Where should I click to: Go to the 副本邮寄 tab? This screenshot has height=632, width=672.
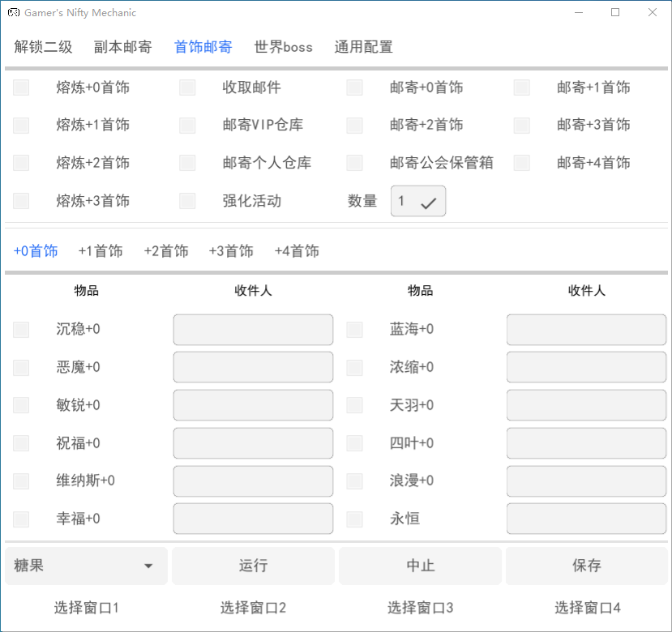[122, 47]
